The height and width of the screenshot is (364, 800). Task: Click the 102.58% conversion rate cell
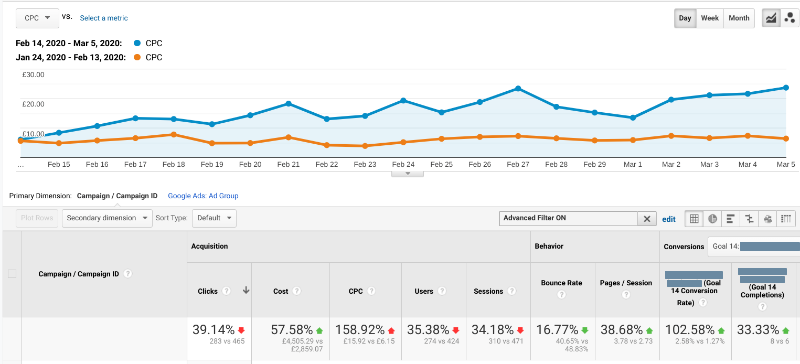(x=695, y=339)
